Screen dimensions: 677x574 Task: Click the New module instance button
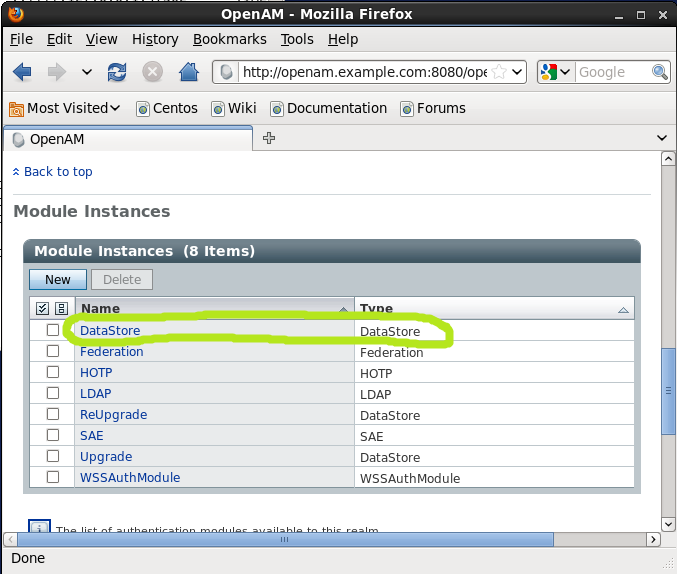pos(58,279)
